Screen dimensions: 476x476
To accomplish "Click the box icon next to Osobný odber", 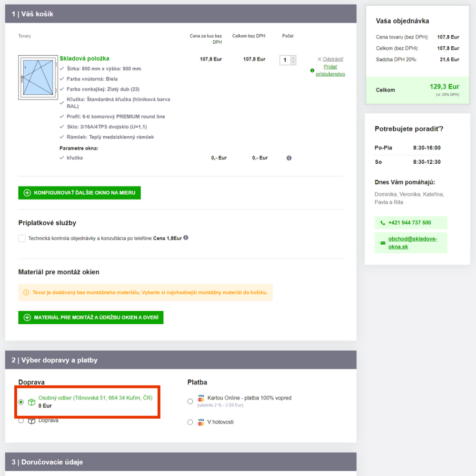I will pyautogui.click(x=32, y=402).
